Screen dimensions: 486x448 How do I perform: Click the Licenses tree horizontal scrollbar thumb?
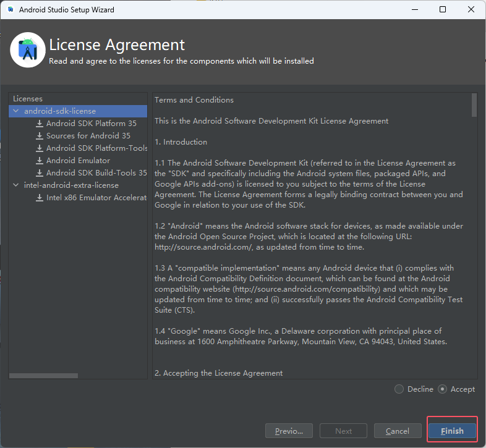click(x=43, y=376)
